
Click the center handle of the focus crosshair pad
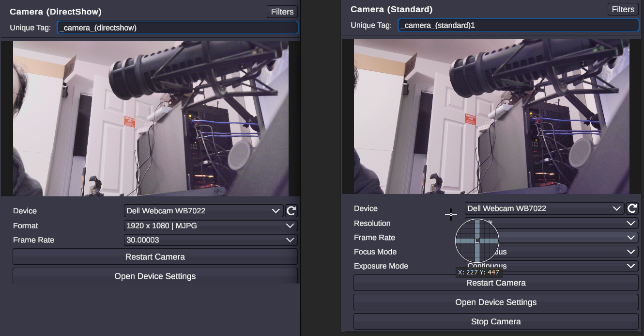click(477, 240)
